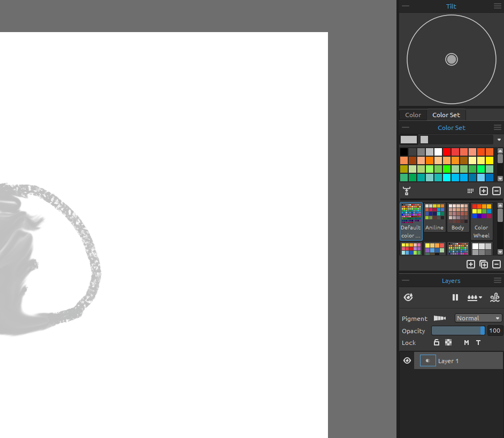Click color set list scroll up arrow
504x438 pixels.
point(500,205)
